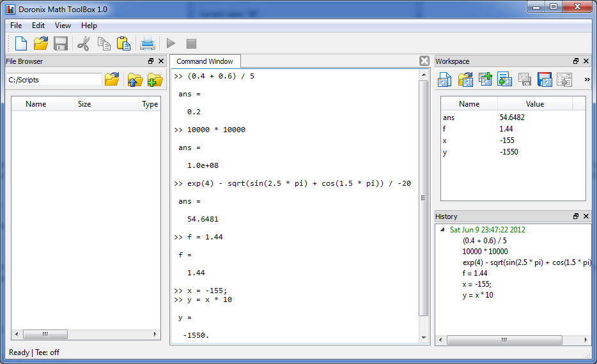
Task: Click the Cut scissors icon
Action: (x=83, y=43)
